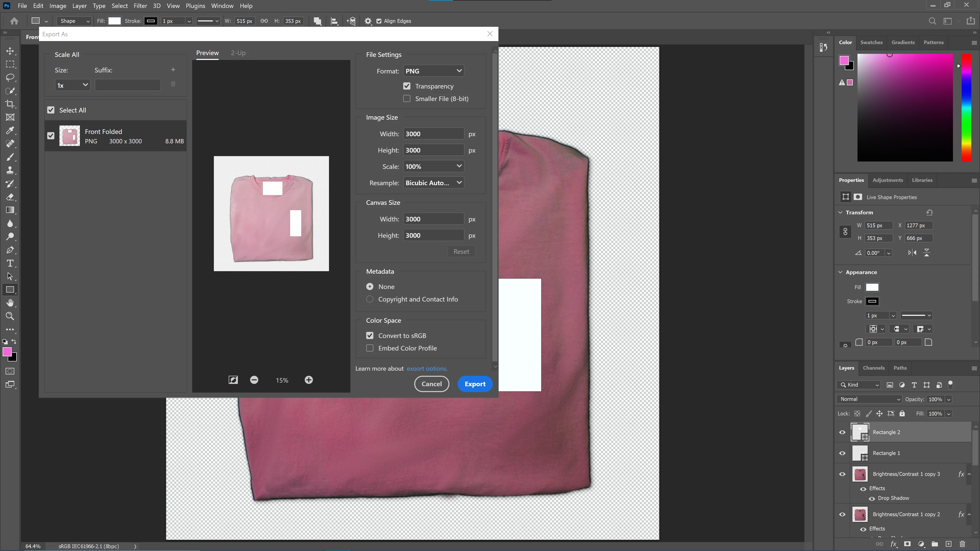The height and width of the screenshot is (551, 980).
Task: Click the Export button
Action: point(475,384)
